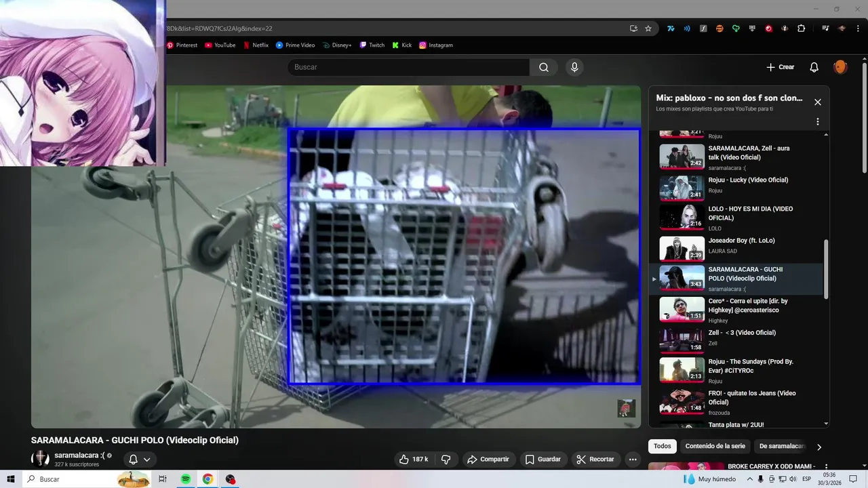
Task: Play aura talk by SARAMALACARA, Zell
Action: click(739, 157)
